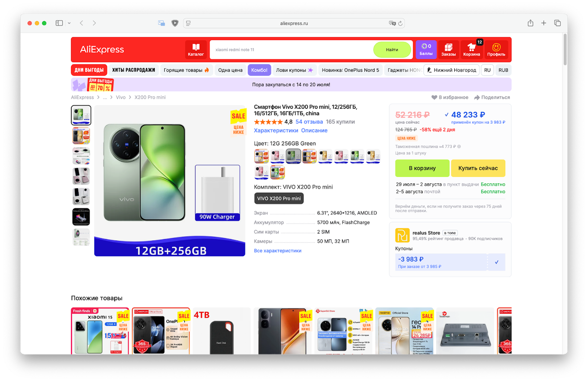The width and height of the screenshot is (588, 381).
Task: Open the Корзина cart icon
Action: pyautogui.click(x=472, y=50)
